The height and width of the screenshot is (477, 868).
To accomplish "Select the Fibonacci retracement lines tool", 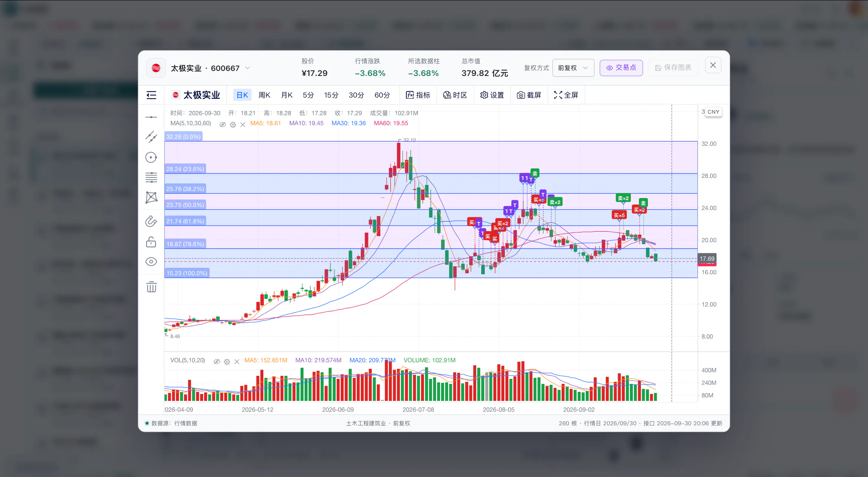I will click(151, 177).
